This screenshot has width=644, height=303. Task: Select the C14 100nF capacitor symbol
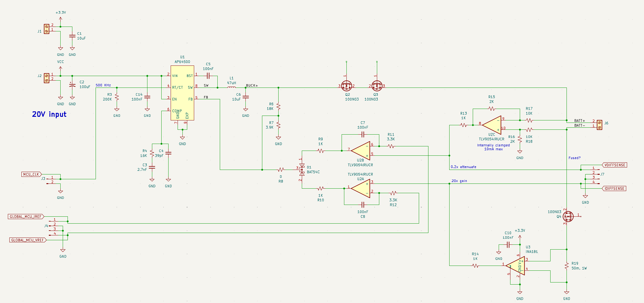147,97
